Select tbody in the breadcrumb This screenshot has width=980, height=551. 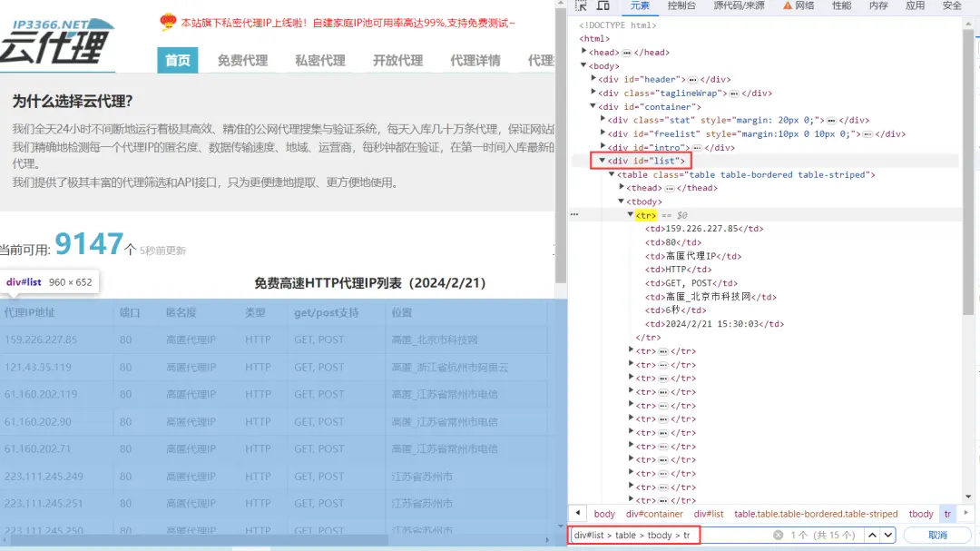click(x=921, y=514)
